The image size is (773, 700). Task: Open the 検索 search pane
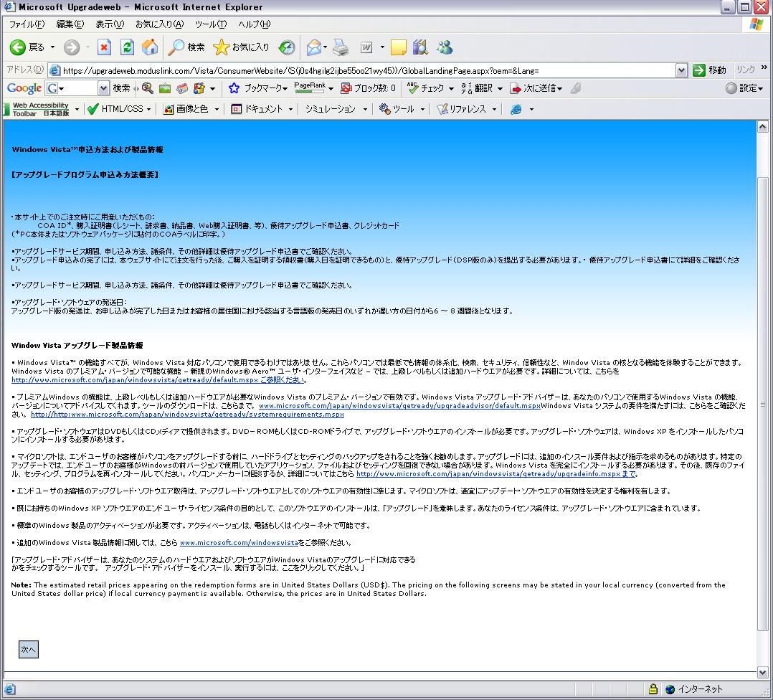tap(186, 47)
